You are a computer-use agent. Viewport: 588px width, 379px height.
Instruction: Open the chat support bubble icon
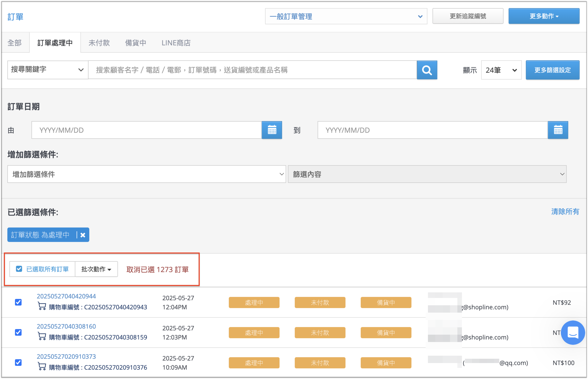click(x=573, y=333)
